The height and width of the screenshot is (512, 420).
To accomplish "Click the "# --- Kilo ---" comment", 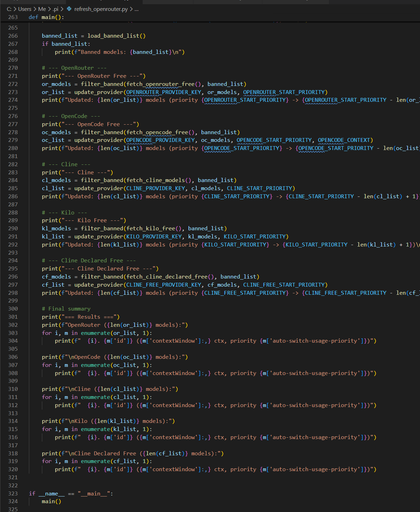I will tap(64, 213).
